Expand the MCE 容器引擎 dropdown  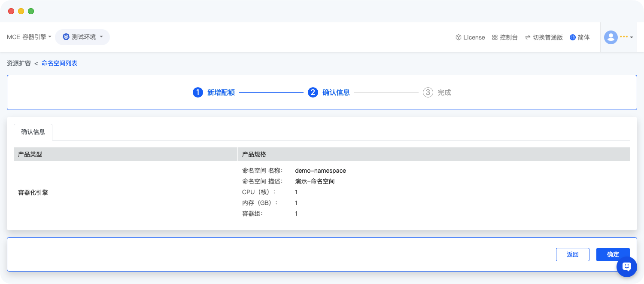click(x=29, y=37)
